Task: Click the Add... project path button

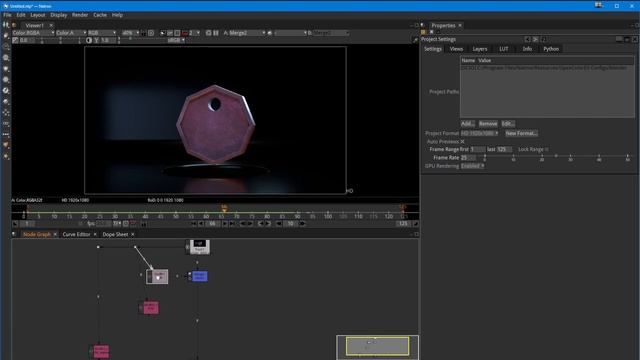Action: [467, 124]
